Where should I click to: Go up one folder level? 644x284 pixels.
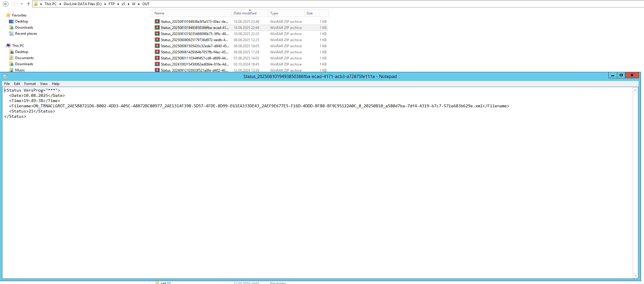coord(29,4)
